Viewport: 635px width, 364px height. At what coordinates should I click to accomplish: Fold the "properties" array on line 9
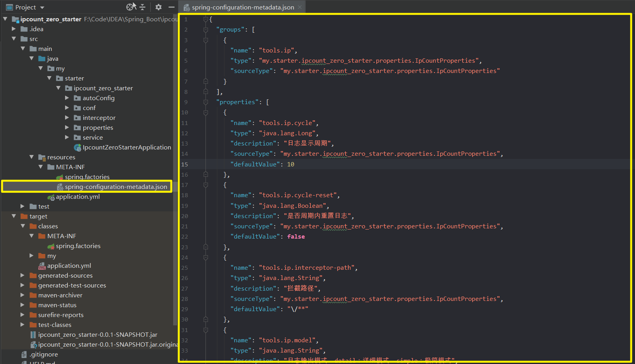pyautogui.click(x=205, y=102)
